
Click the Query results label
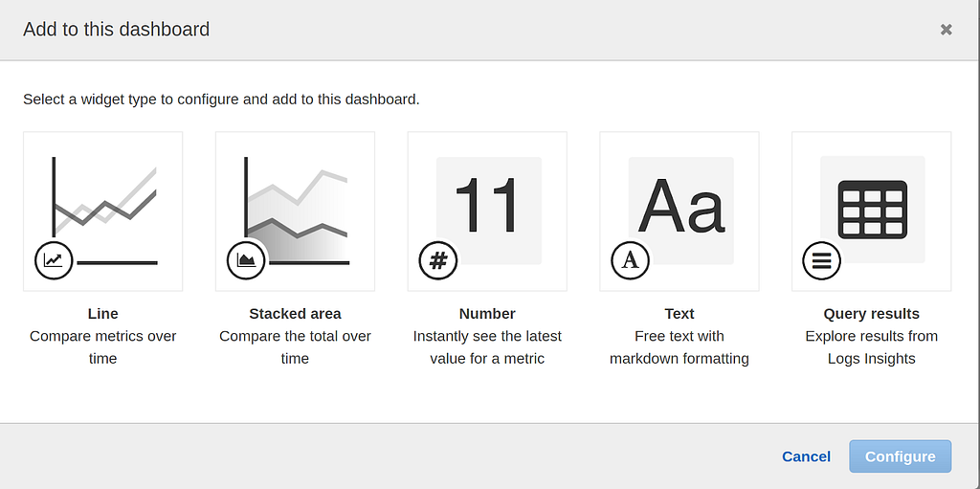pyautogui.click(x=871, y=313)
